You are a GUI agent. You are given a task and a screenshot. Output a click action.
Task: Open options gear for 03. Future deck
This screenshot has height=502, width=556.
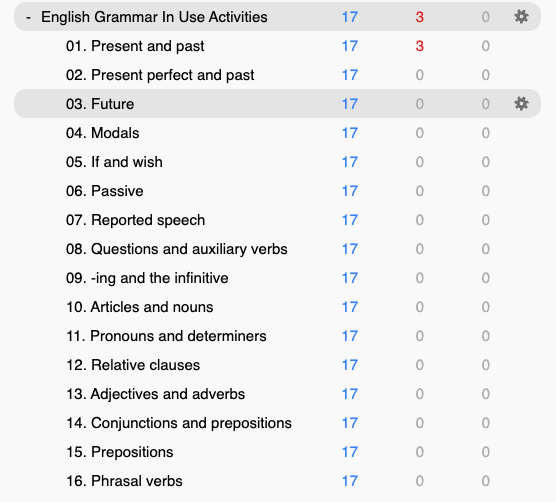[x=521, y=104]
